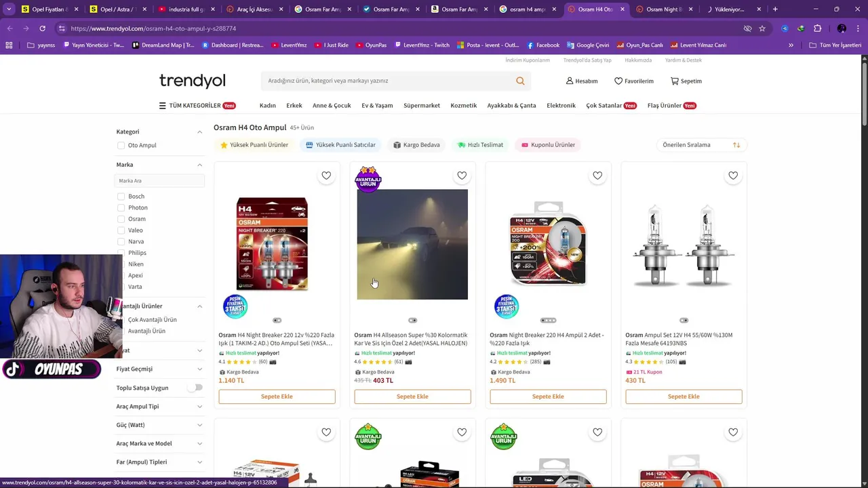
Task: Open the foggy car product thumbnail
Action: [412, 244]
